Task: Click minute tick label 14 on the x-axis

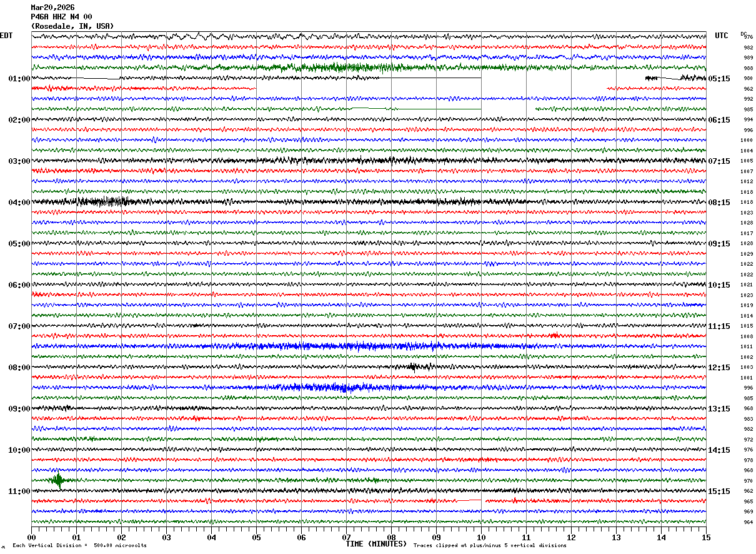Action: [661, 537]
